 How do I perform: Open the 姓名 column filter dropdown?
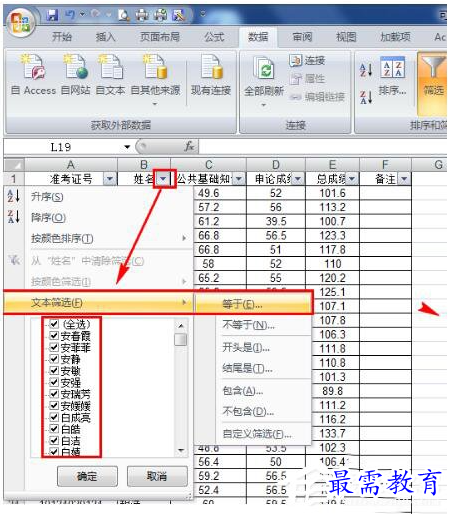coord(163,179)
